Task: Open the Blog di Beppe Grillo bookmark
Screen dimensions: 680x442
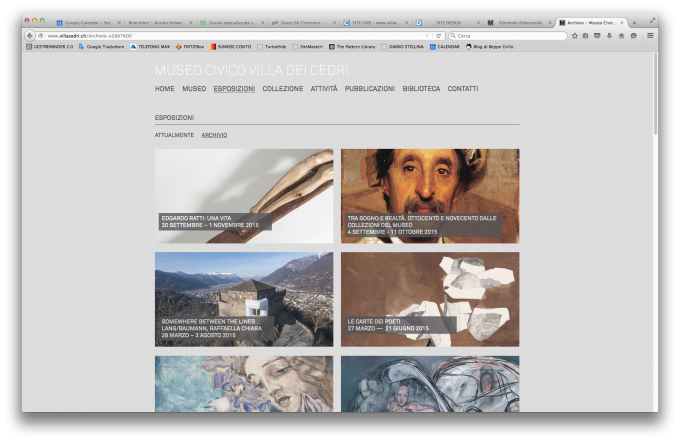Action: click(x=490, y=47)
